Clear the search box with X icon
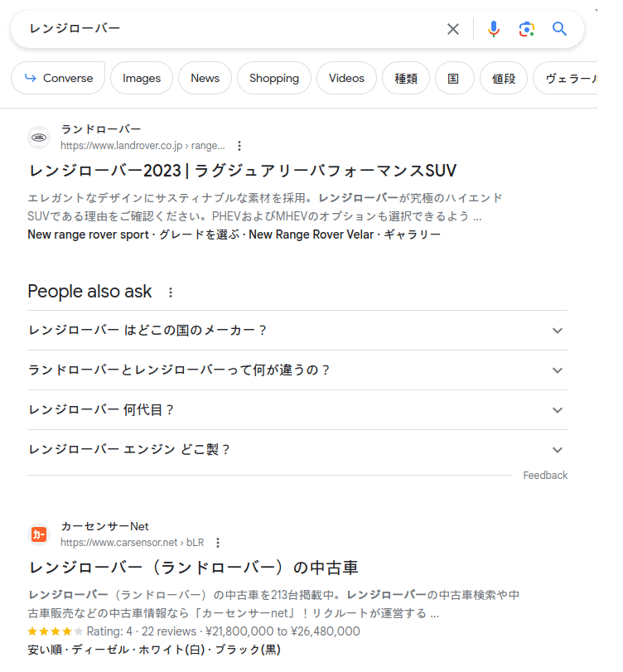The height and width of the screenshot is (672, 623). (x=453, y=29)
